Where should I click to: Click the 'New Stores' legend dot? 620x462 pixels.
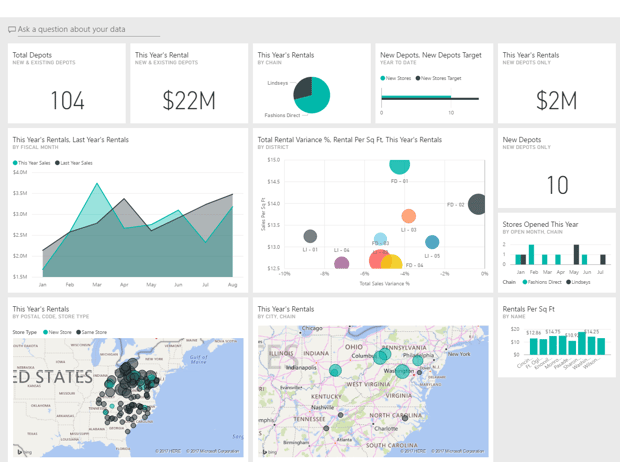pos(382,78)
